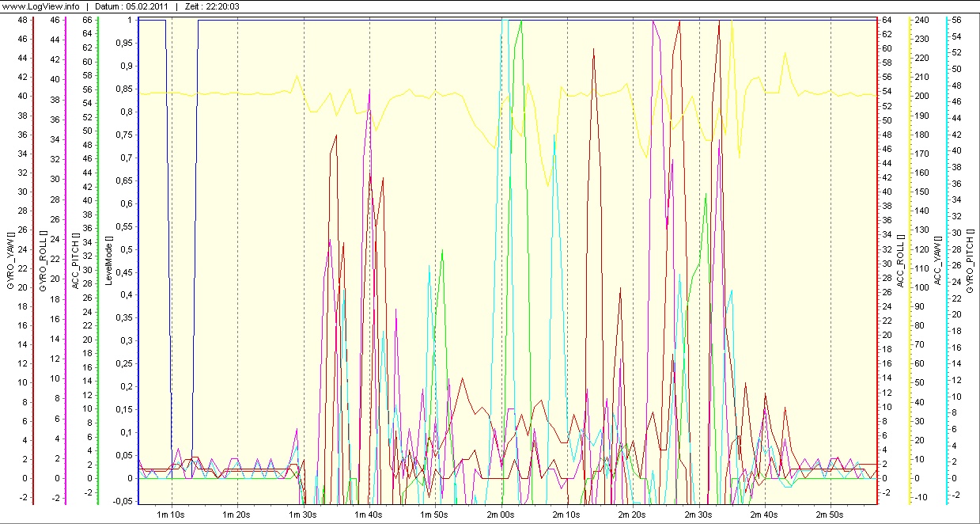The height and width of the screenshot is (524, 980).
Task: Click the 0,65 LevelMode tick value
Action: pyautogui.click(x=126, y=180)
